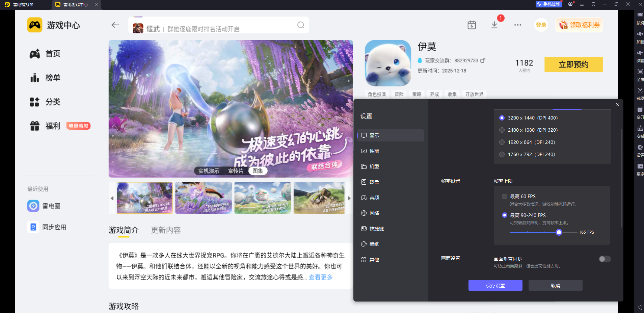Screen dimensions: 644x313
Task: Go back with the arrow beside search
Action: click(115, 25)
